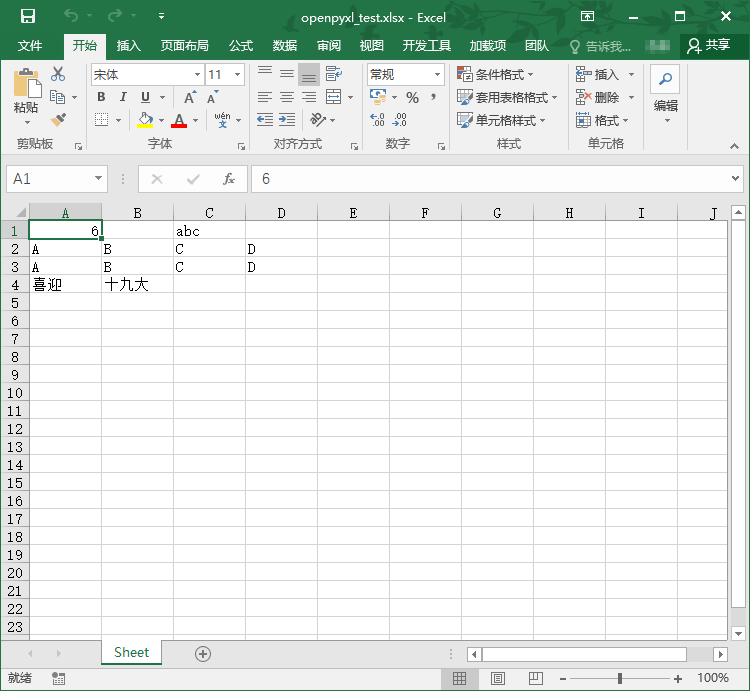Click the borders icon in font group
Screen dimensions: 750x691
[101, 120]
